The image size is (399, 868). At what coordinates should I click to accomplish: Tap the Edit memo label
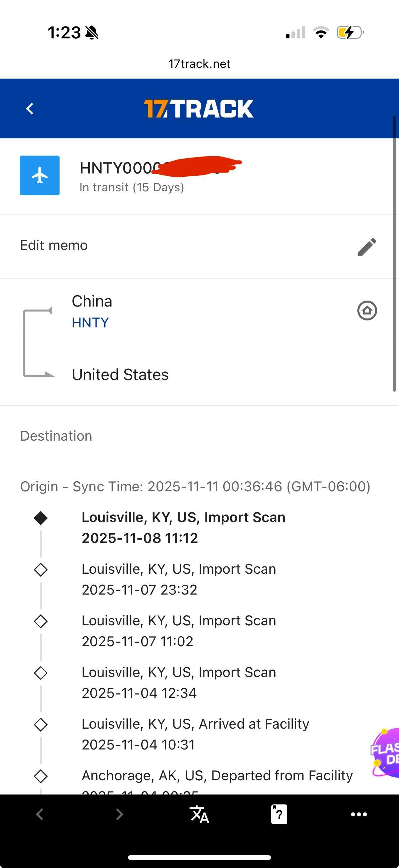(x=54, y=245)
